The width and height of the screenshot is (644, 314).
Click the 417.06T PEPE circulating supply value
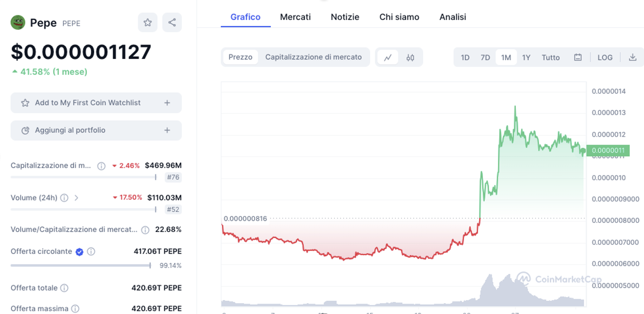157,251
